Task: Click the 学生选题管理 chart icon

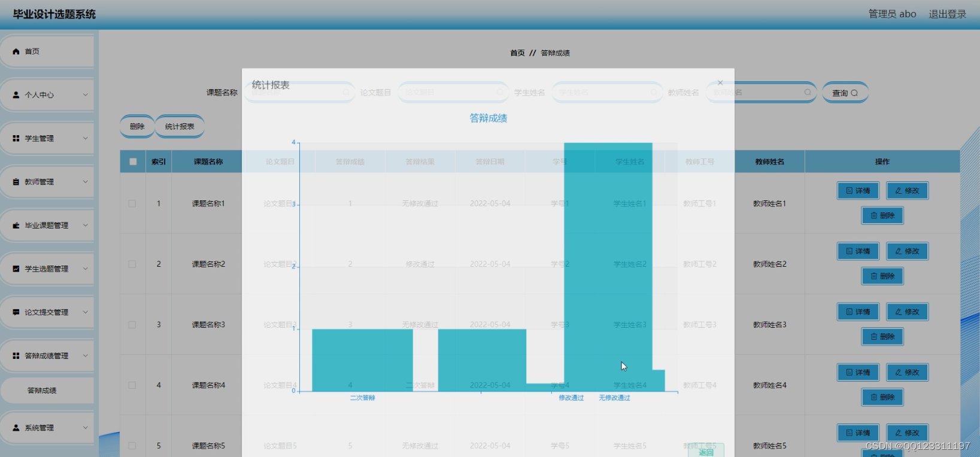Action: (x=16, y=269)
